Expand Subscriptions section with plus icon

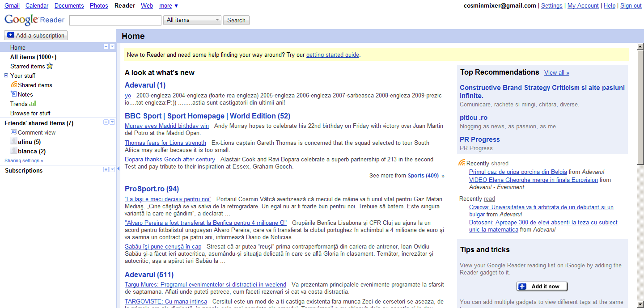point(106,169)
